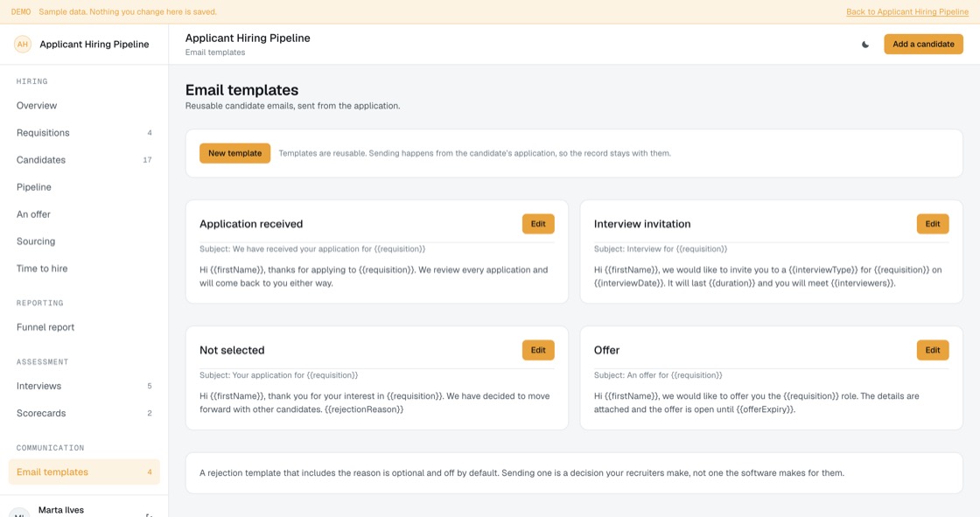Create a New template
The height and width of the screenshot is (517, 980).
click(235, 153)
